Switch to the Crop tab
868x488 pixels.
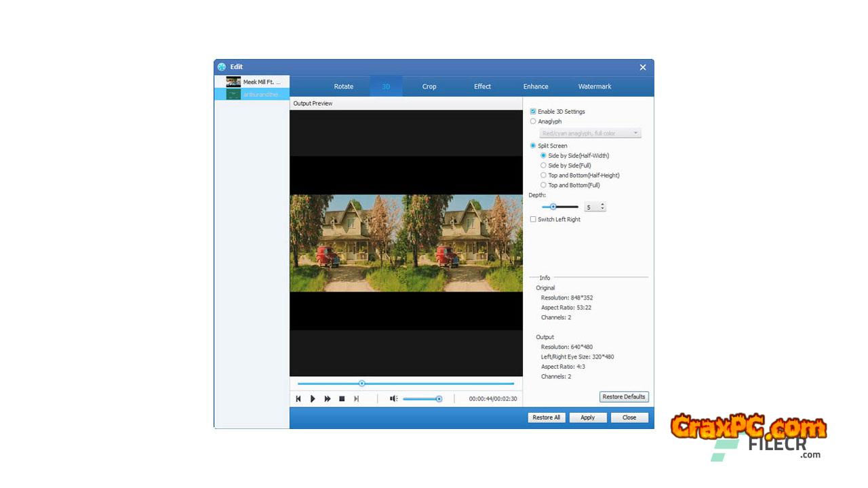(429, 87)
